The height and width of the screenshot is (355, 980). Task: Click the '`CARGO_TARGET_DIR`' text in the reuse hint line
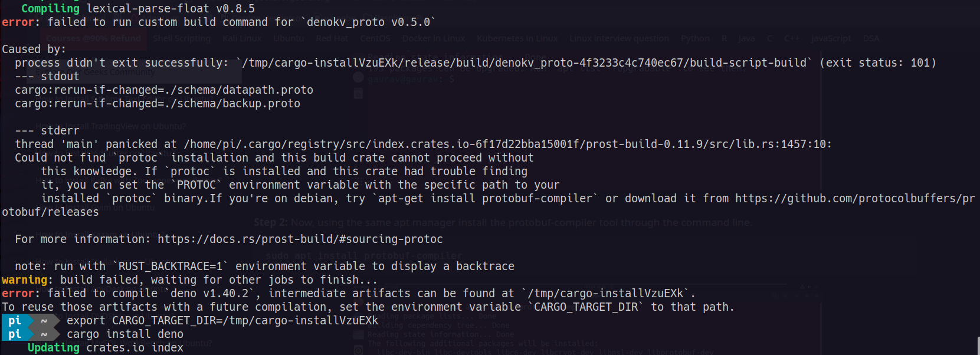point(586,307)
